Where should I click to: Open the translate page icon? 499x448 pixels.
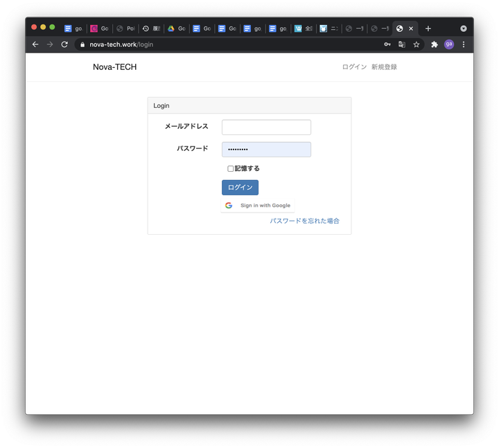(x=402, y=44)
